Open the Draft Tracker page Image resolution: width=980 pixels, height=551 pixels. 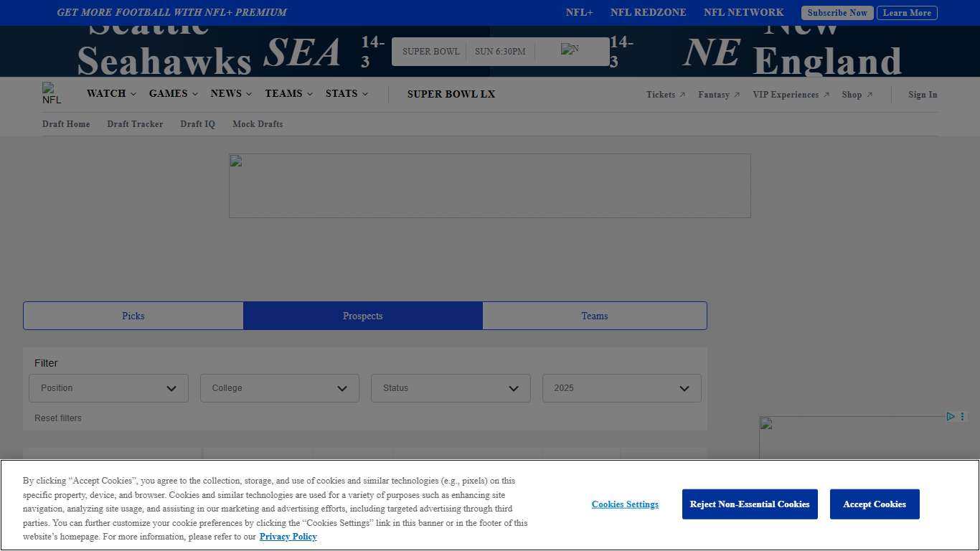(135, 124)
